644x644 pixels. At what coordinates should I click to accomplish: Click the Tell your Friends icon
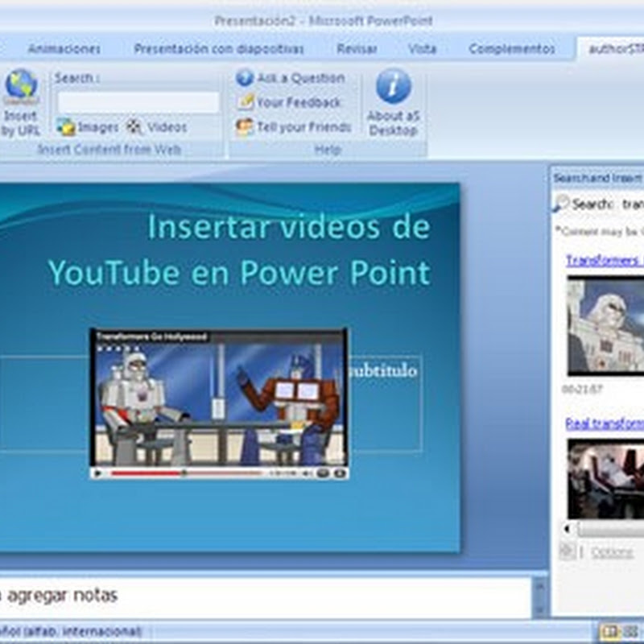(245, 127)
